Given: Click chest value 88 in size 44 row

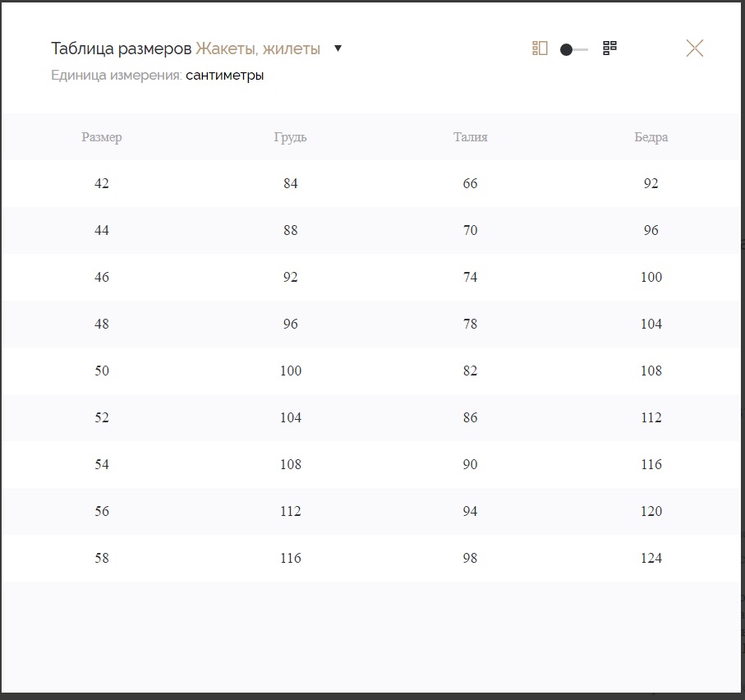Looking at the screenshot, I should 290,230.
